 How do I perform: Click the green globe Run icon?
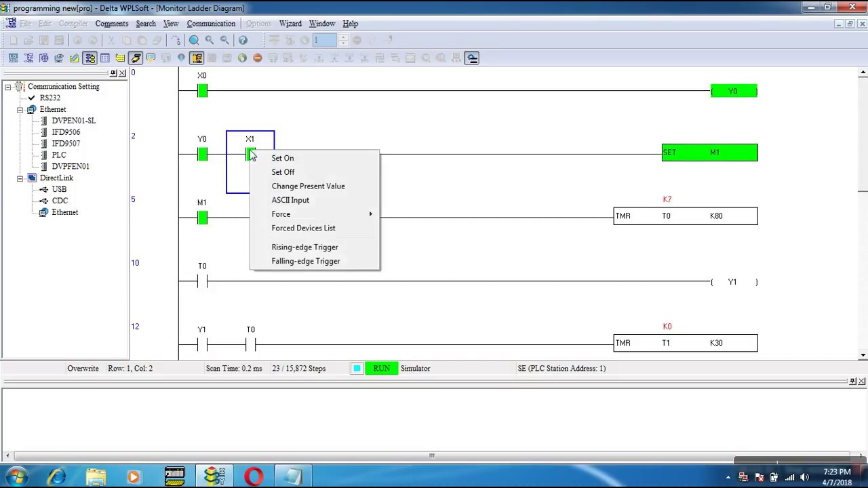coord(242,58)
